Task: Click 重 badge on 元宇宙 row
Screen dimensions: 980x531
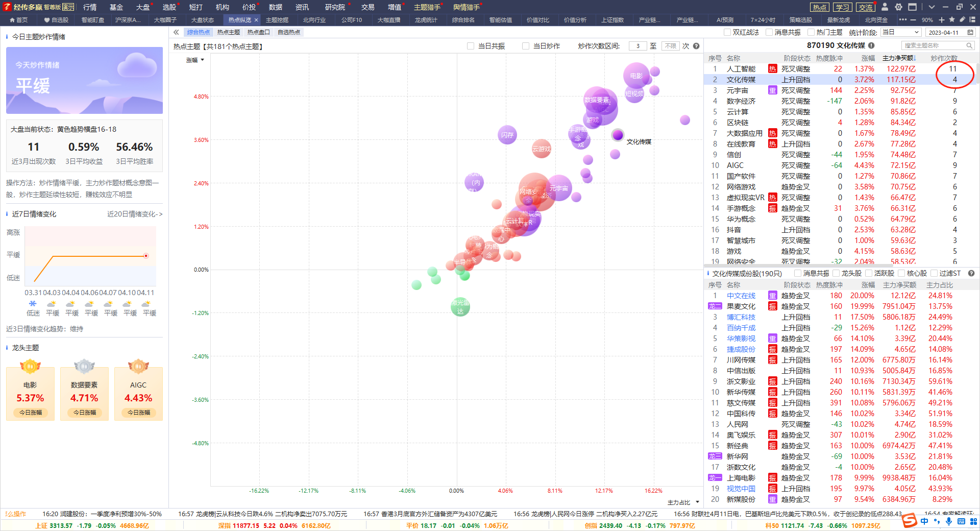Action: [772, 90]
